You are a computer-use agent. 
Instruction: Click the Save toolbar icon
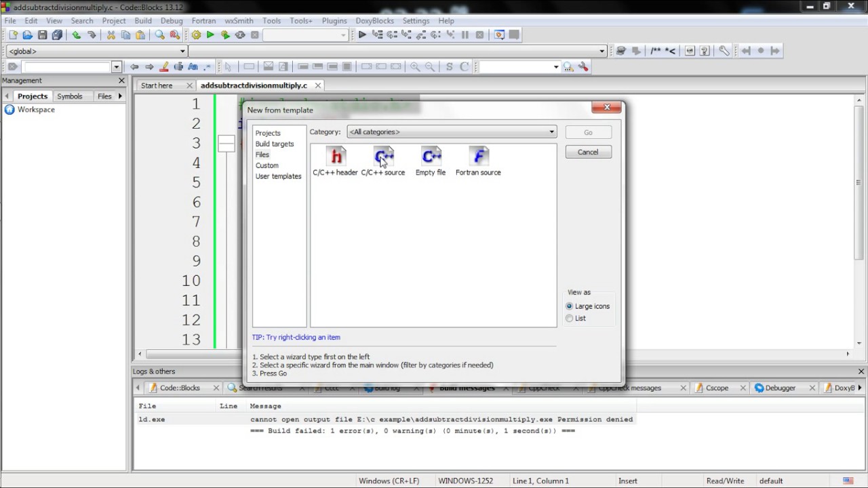pyautogui.click(x=43, y=35)
